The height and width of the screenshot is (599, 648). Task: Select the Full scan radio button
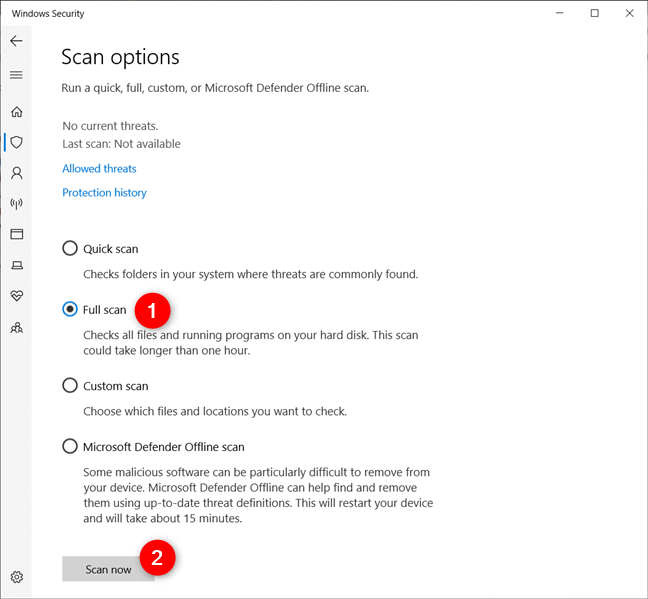click(70, 309)
